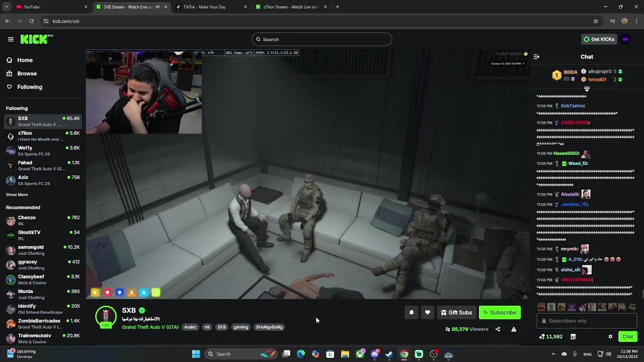Open Aziz channel in sidebar
The height and width of the screenshot is (362, 644).
tap(43, 180)
